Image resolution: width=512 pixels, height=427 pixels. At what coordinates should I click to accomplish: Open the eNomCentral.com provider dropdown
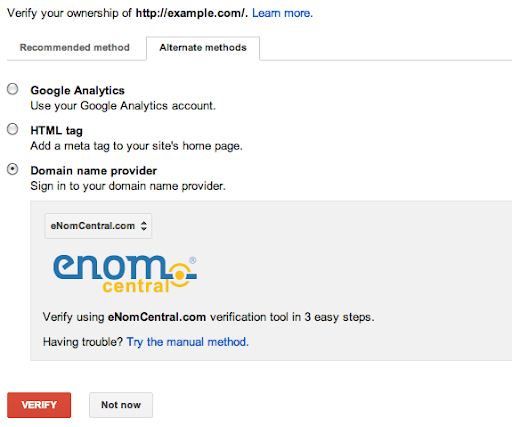(98, 226)
